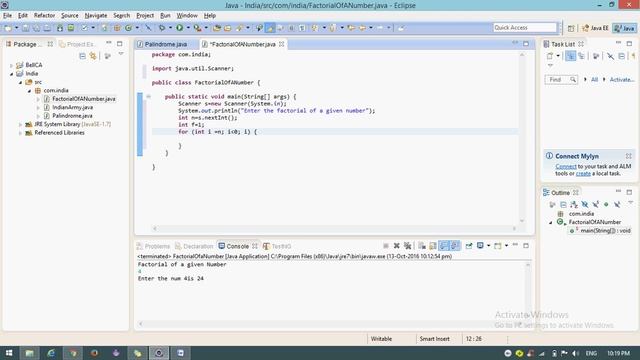Click the New wizard toolbar icon
The width and height of the screenshot is (640, 360).
click(8, 28)
